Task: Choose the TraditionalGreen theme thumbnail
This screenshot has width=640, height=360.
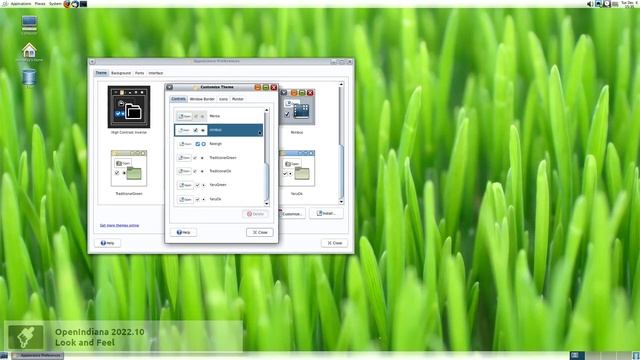Action: click(x=129, y=168)
